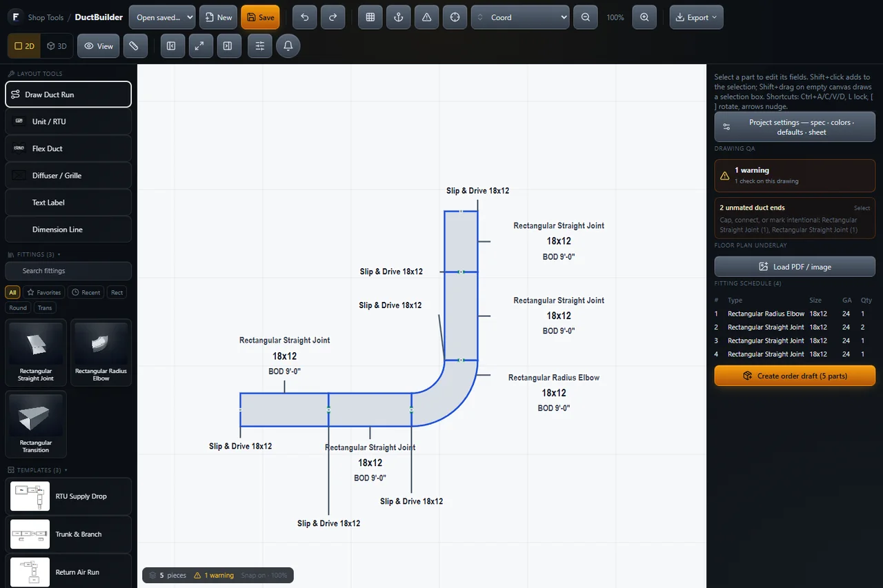Viewport: 883px width, 588px height.
Task: Open the "Open saved..." dropdown
Action: tap(162, 17)
